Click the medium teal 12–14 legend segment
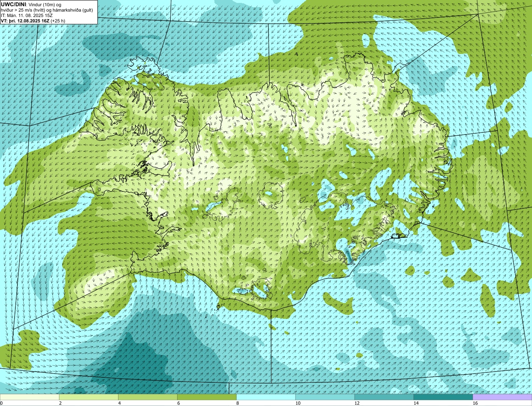 (384, 397)
